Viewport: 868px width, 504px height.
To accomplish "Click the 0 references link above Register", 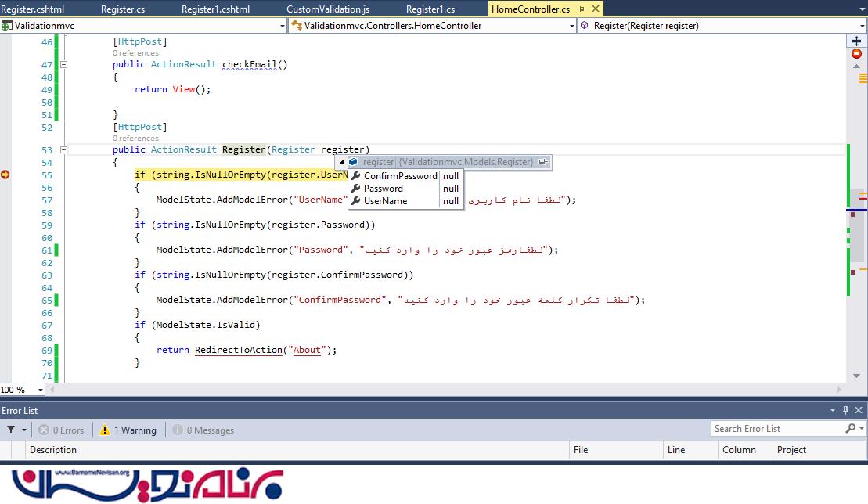I will pos(135,139).
